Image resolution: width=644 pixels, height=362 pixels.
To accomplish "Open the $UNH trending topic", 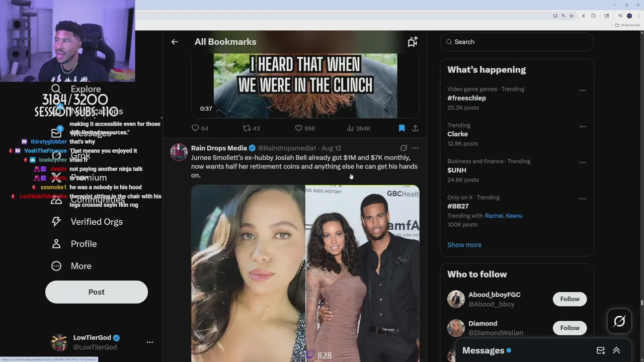I will pos(457,170).
